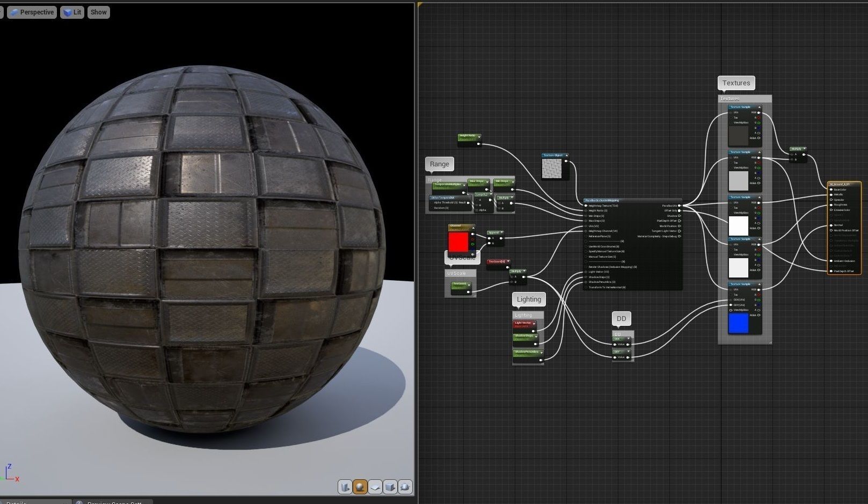This screenshot has height=504, width=868.
Task: Select the green TexCoord parameter in UVScale
Action: (461, 288)
